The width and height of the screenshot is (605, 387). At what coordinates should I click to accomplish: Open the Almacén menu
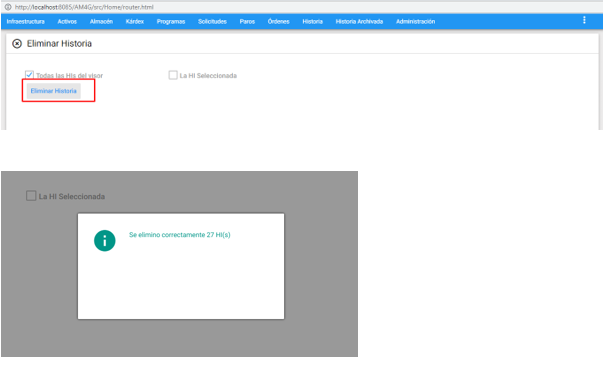[101, 22]
